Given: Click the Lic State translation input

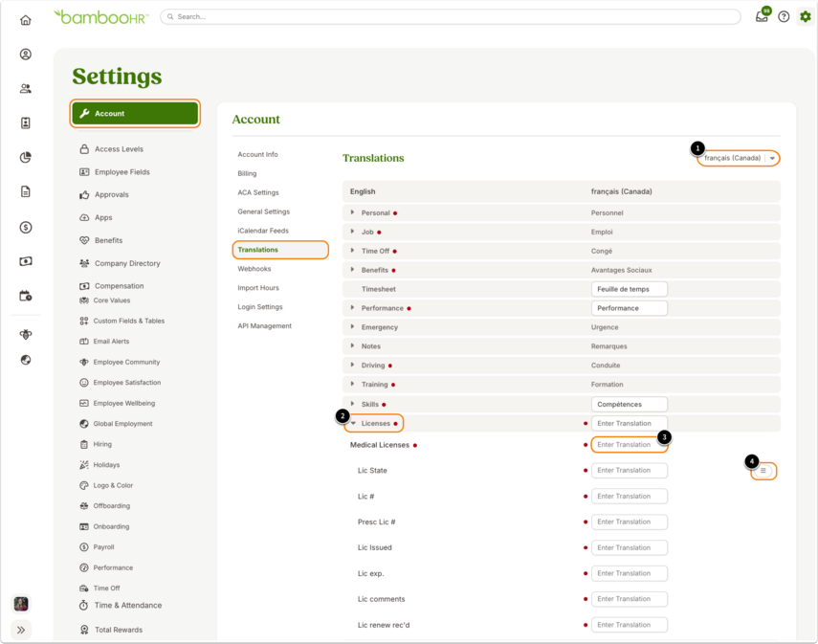Looking at the screenshot, I should [630, 471].
